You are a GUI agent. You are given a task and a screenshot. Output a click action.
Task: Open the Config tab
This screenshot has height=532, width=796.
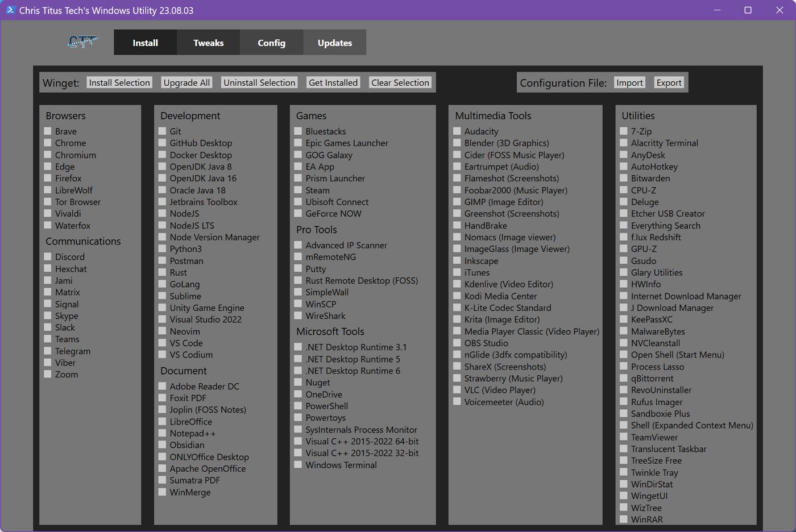pyautogui.click(x=271, y=43)
